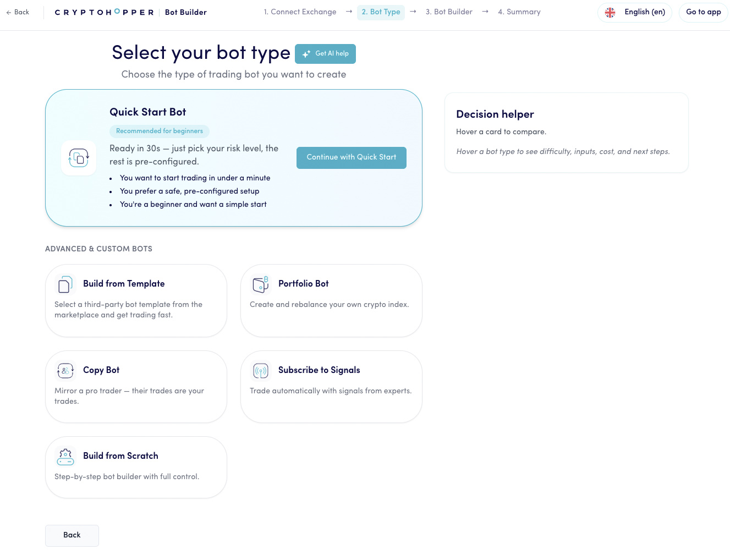Select the Bot Type step

381,12
